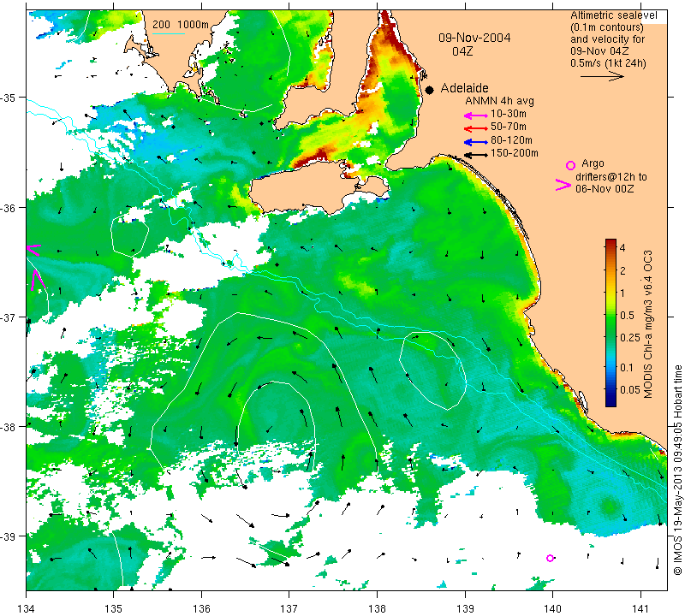This screenshot has width=685, height=616.
Task: Click the '0.5m/s (1kt 24h)' text
Action: click(608, 62)
